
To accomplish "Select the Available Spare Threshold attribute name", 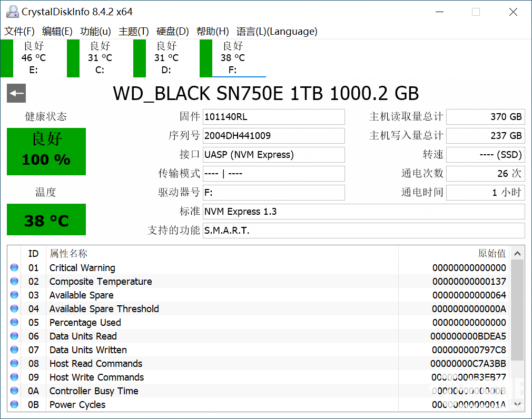I will (104, 309).
